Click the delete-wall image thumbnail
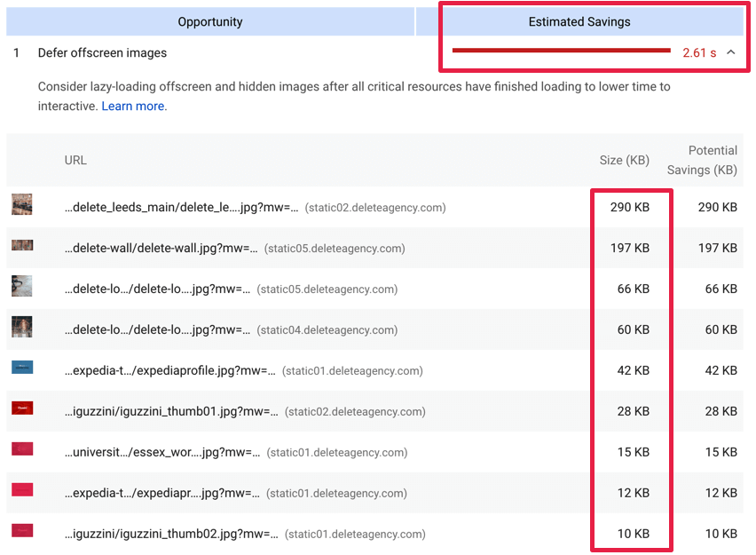Screen dimensions: 756x555 click(x=21, y=245)
